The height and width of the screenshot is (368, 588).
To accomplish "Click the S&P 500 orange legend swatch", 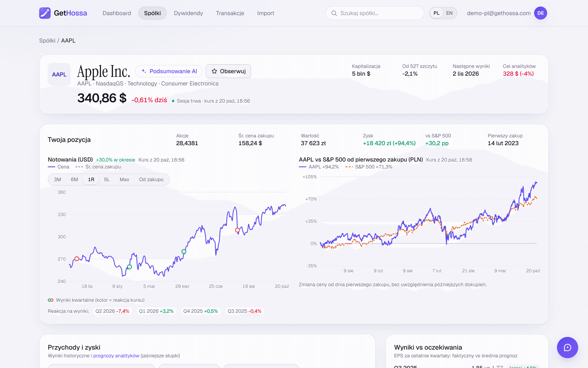I will [x=349, y=167].
